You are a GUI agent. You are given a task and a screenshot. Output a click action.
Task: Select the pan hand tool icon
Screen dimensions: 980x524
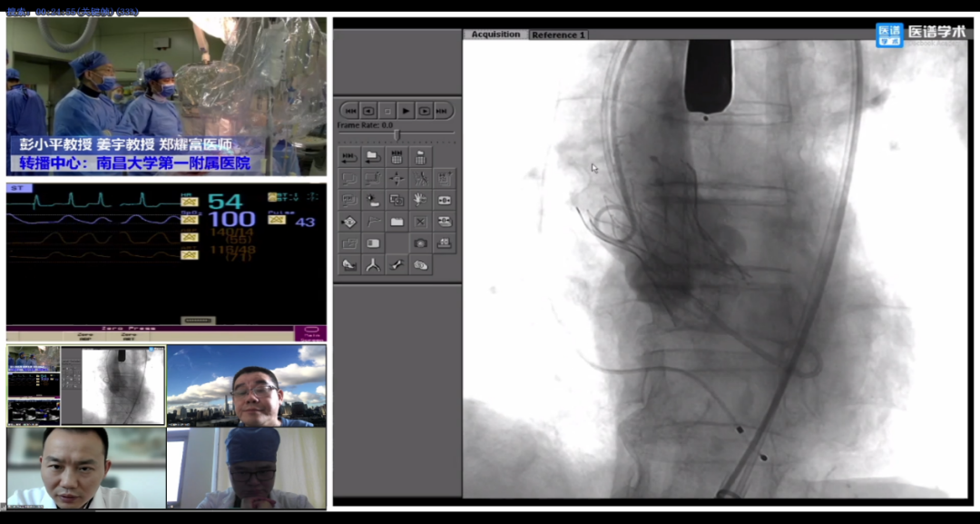420,200
